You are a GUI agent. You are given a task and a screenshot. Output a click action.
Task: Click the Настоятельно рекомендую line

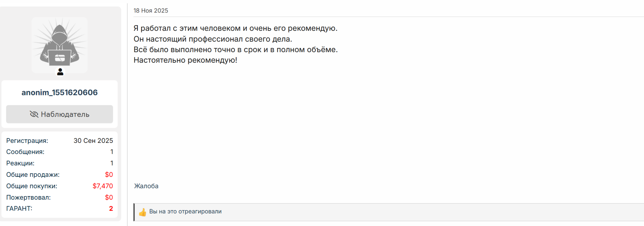click(185, 60)
